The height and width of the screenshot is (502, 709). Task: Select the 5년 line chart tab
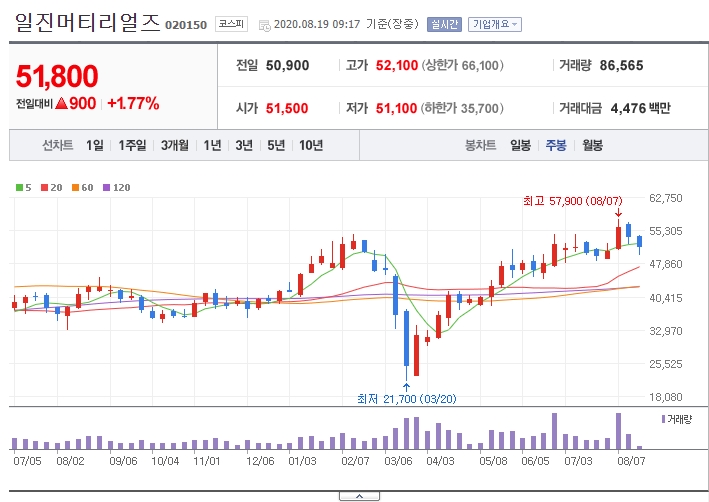[x=276, y=145]
